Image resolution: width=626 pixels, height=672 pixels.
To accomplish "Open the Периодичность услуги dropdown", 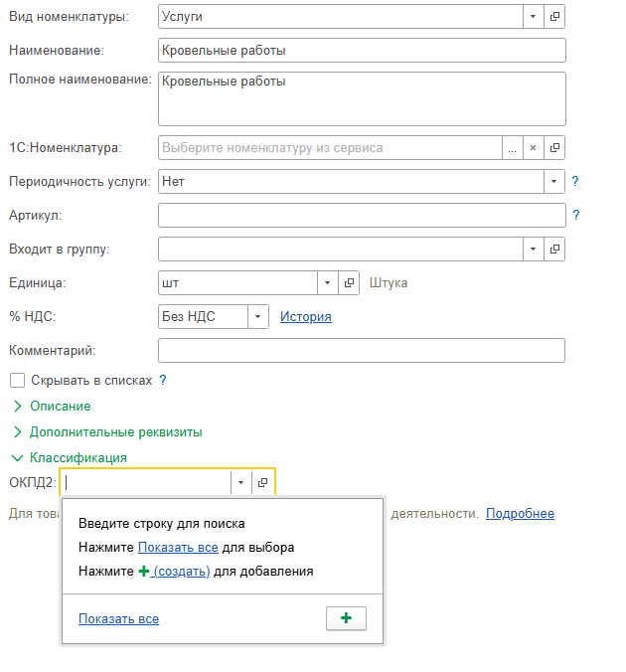I will point(554,182).
